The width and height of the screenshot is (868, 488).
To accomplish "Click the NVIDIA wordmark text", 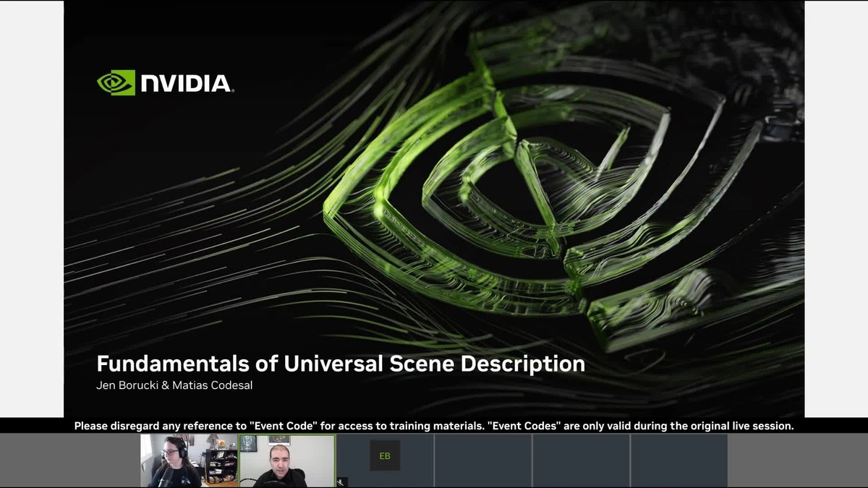I will pos(186,84).
